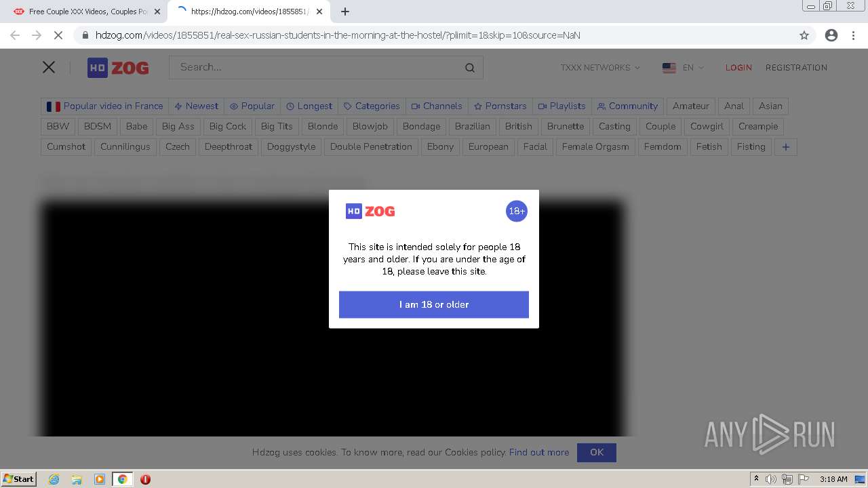This screenshot has height=488, width=868.
Task: Stop page loading with the X button
Action: [58, 35]
